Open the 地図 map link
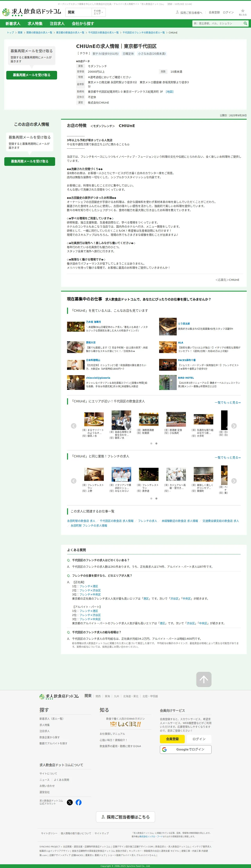Screen dimensions: 251x868 click(x=169, y=92)
